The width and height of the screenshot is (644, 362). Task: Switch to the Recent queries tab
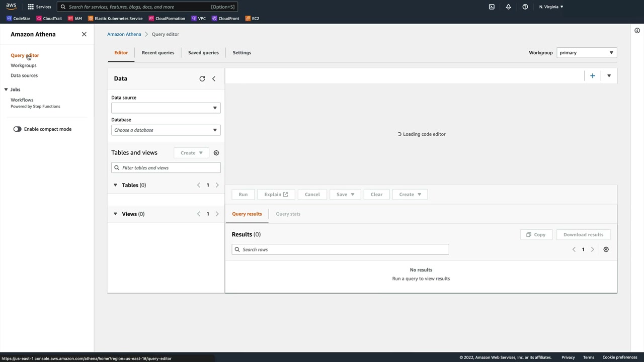pyautogui.click(x=158, y=53)
